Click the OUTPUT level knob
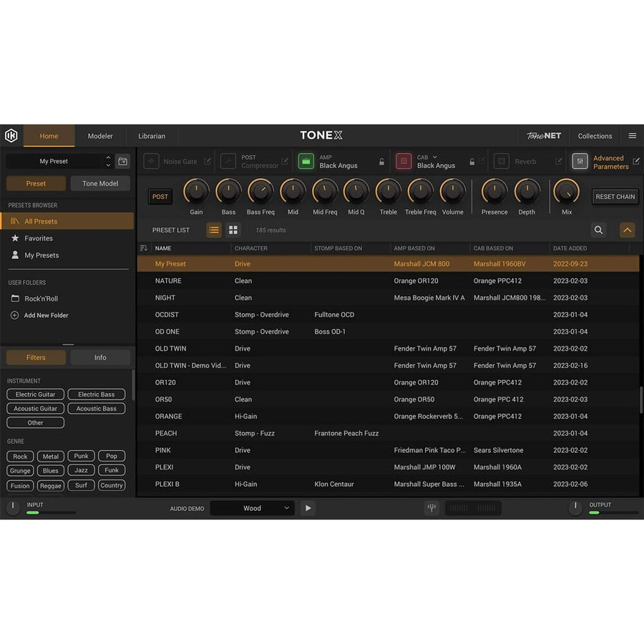This screenshot has width=644, height=644. click(x=575, y=507)
